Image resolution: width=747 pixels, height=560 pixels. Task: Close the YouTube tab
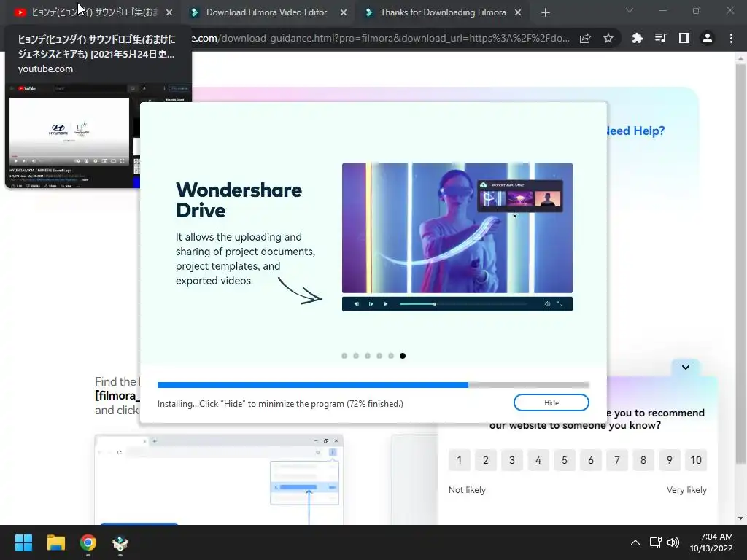tap(169, 13)
